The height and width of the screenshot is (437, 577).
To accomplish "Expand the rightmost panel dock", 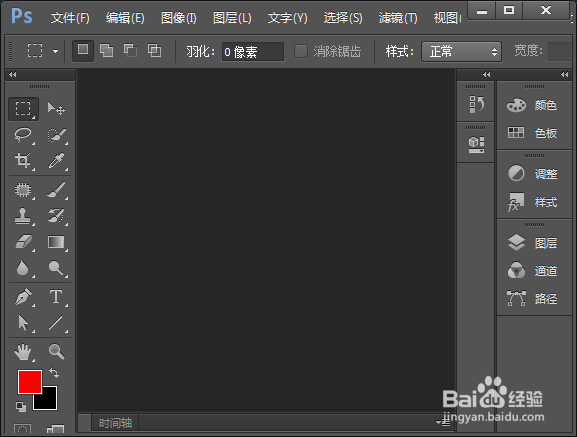I will click(x=564, y=74).
